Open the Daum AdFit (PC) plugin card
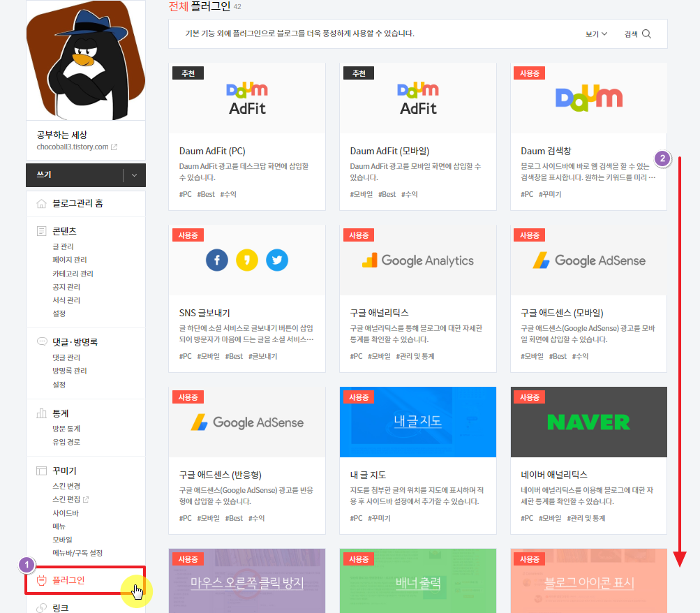 [x=247, y=137]
